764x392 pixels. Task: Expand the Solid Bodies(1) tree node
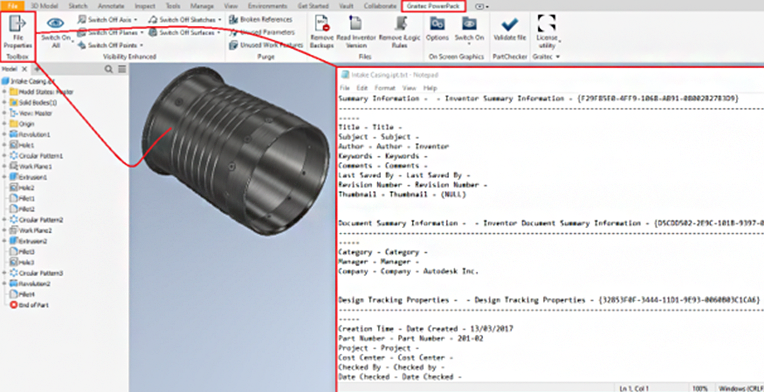[x=4, y=102]
